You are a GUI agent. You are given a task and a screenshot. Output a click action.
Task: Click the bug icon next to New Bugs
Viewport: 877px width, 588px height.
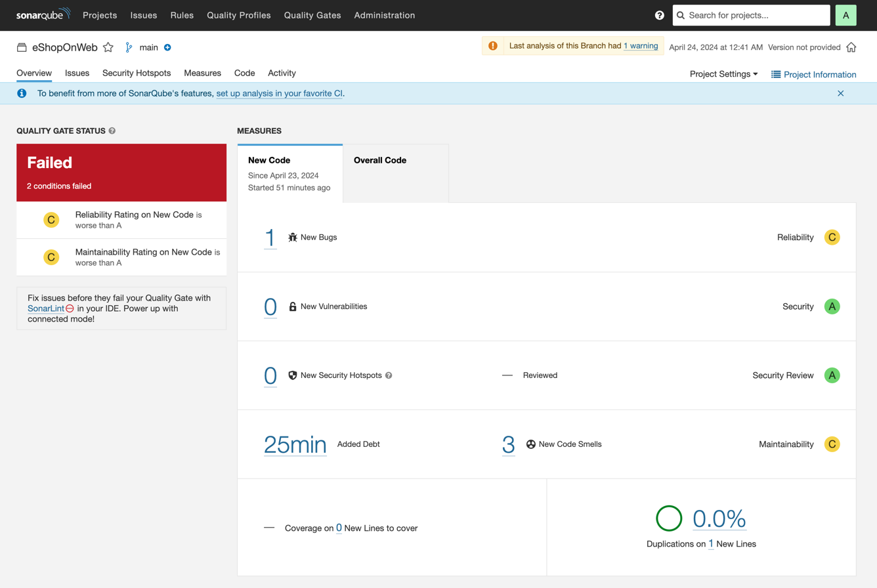click(x=292, y=237)
